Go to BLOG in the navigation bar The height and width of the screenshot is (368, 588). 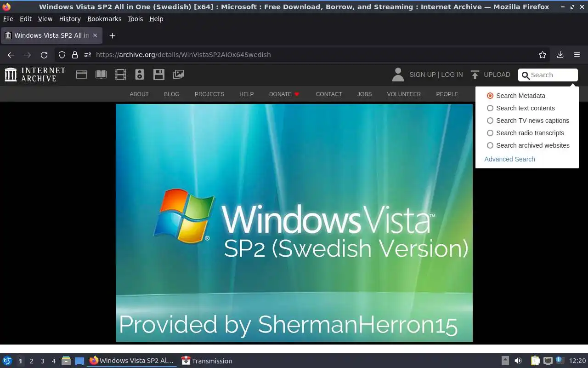(x=172, y=94)
